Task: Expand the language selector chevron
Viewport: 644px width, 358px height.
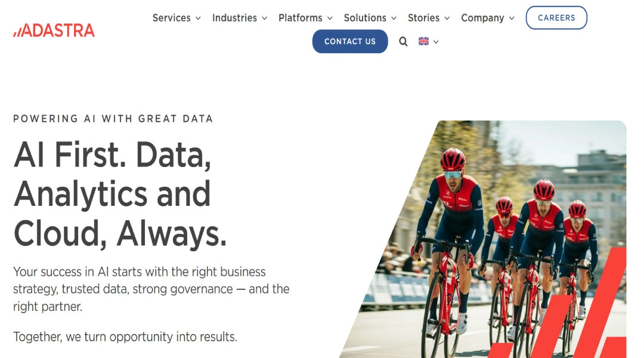Action: (x=436, y=42)
